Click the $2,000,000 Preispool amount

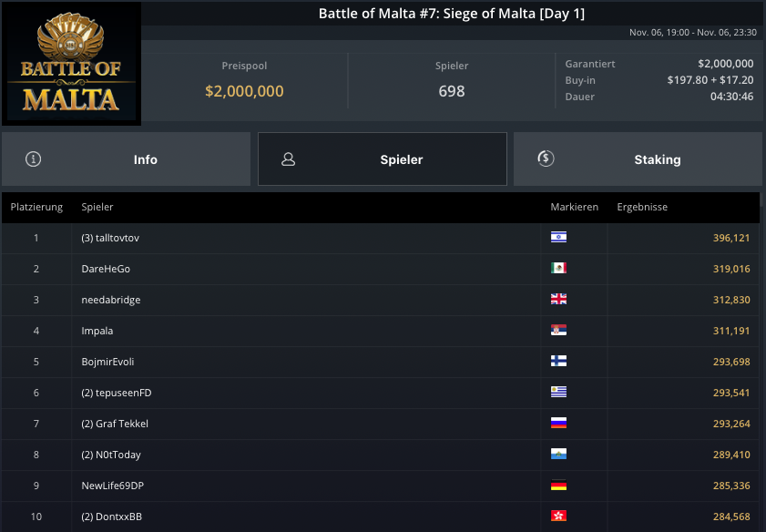pos(244,91)
